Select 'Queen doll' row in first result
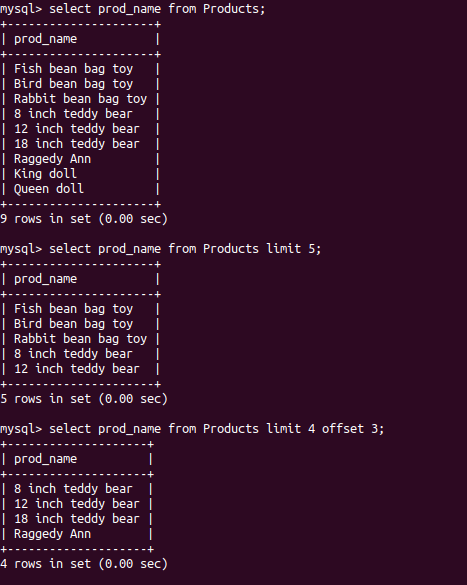467x585 pixels. tap(49, 189)
